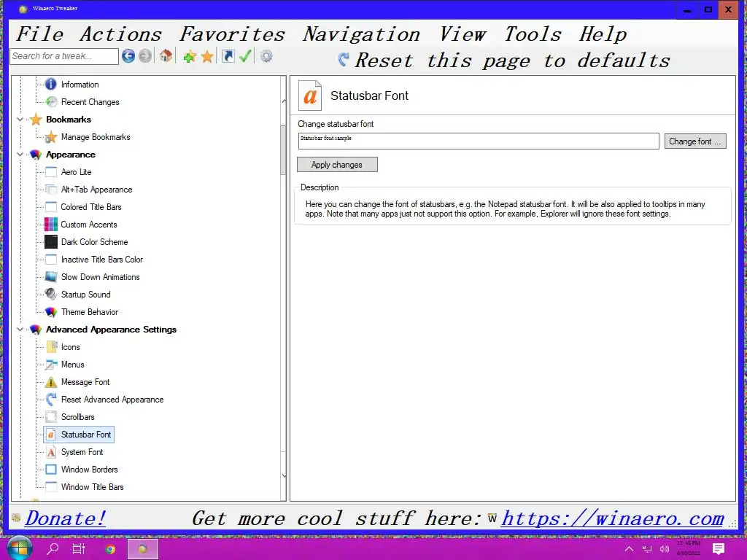Open the Help menu
The height and width of the screenshot is (560, 747).
[603, 34]
